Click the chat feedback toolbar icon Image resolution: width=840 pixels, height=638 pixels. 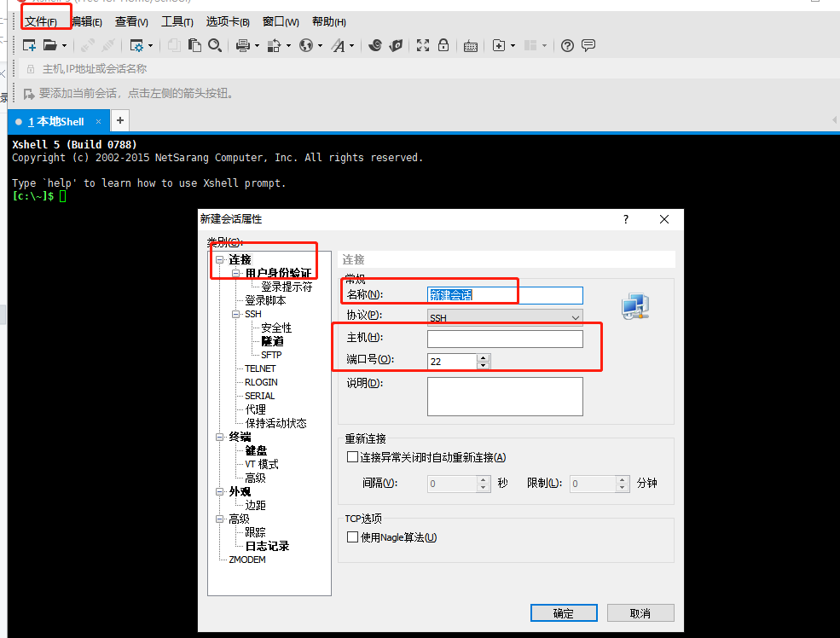pos(588,45)
